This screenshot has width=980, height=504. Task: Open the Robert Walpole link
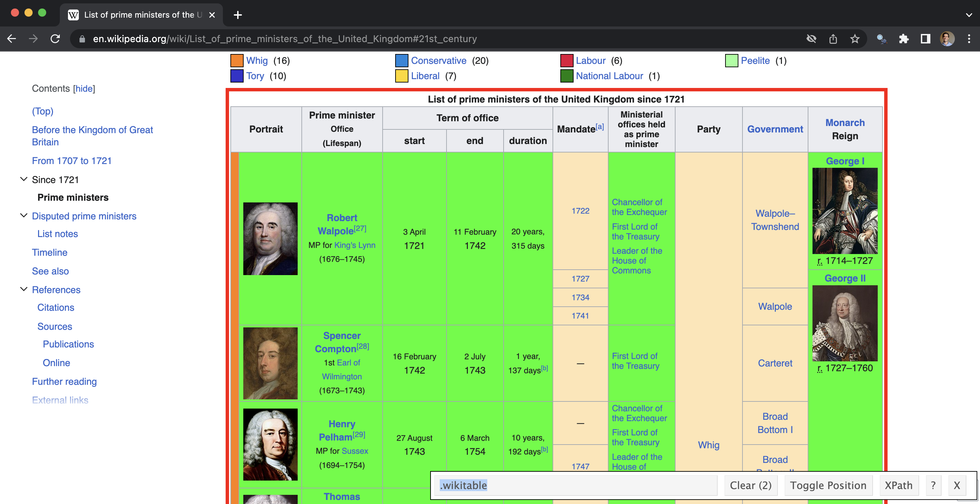(341, 224)
